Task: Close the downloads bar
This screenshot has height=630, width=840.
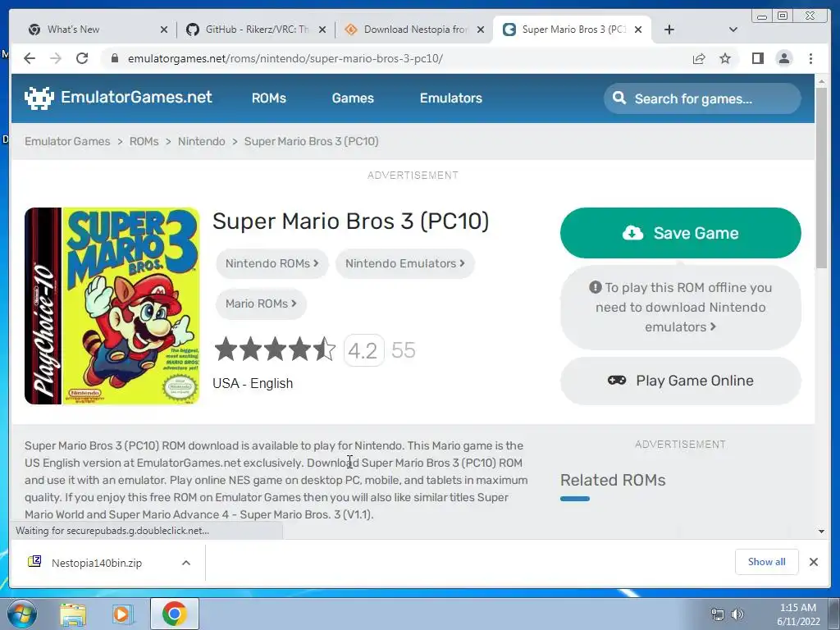Action: tap(813, 562)
